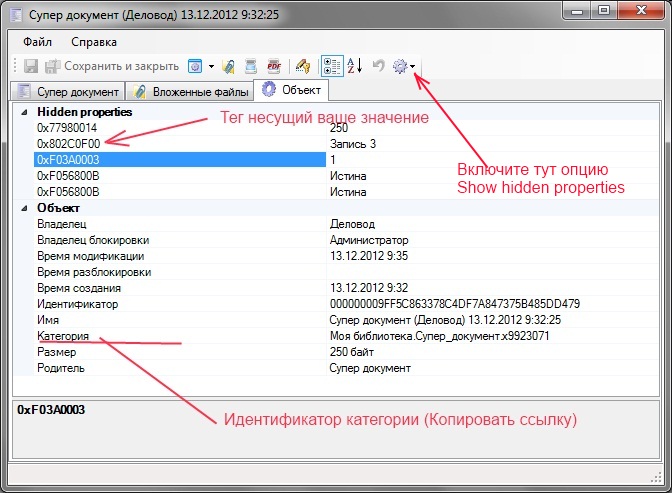Click the disabled save floppy disk icon
Screen dimensions: 672x493
point(31,67)
